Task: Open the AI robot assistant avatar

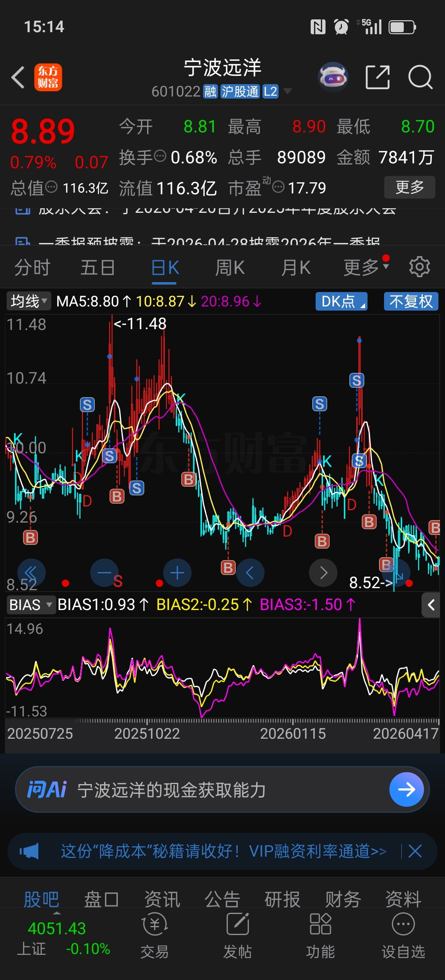Action: (333, 77)
